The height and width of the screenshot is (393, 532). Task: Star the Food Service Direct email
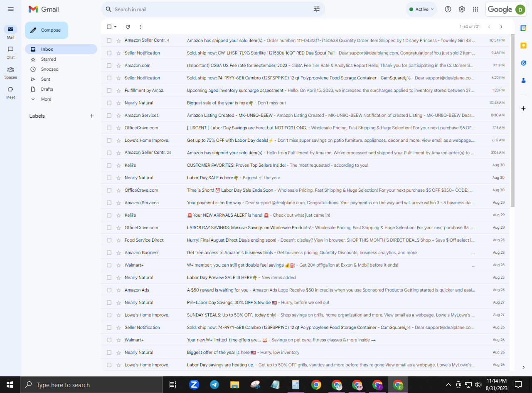[118, 240]
